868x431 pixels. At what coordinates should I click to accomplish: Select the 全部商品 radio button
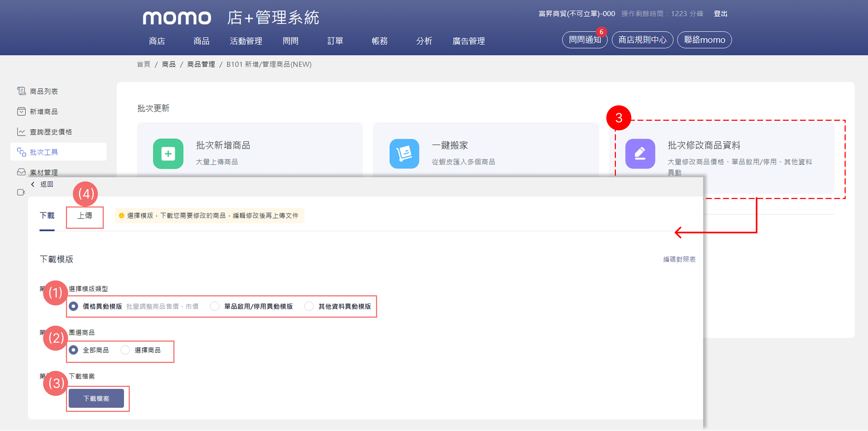point(73,350)
